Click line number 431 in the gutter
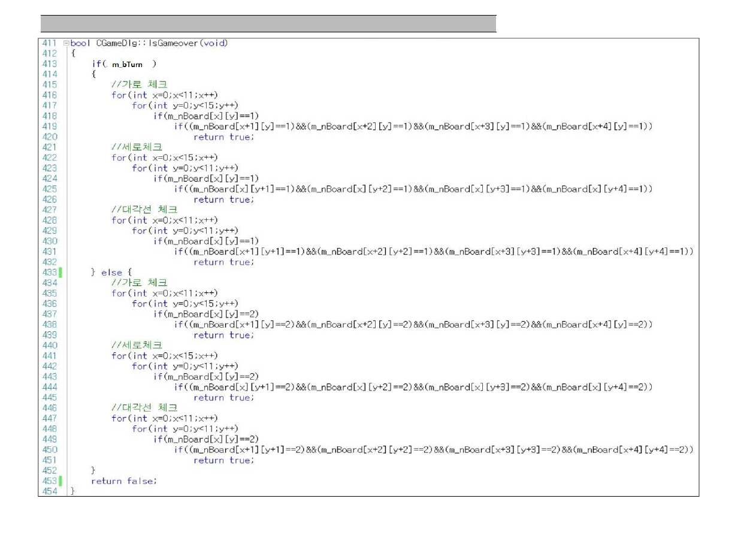 point(49,252)
